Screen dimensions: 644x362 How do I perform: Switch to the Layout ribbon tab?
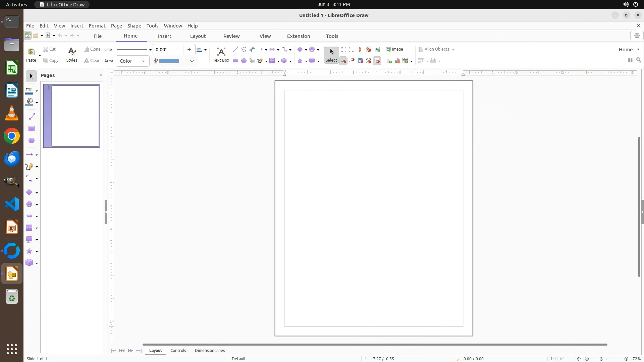[x=198, y=36]
